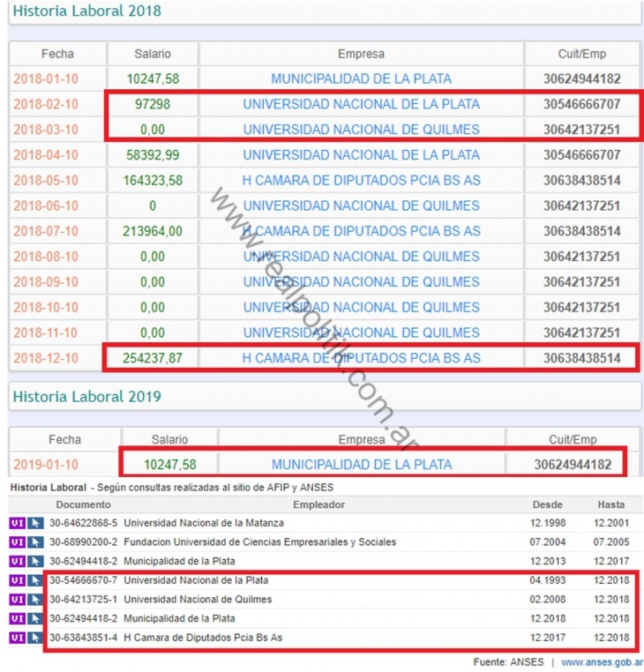
Task: Click the cursor icon on Municipalidad row starting 12.2018
Action: click(x=35, y=618)
